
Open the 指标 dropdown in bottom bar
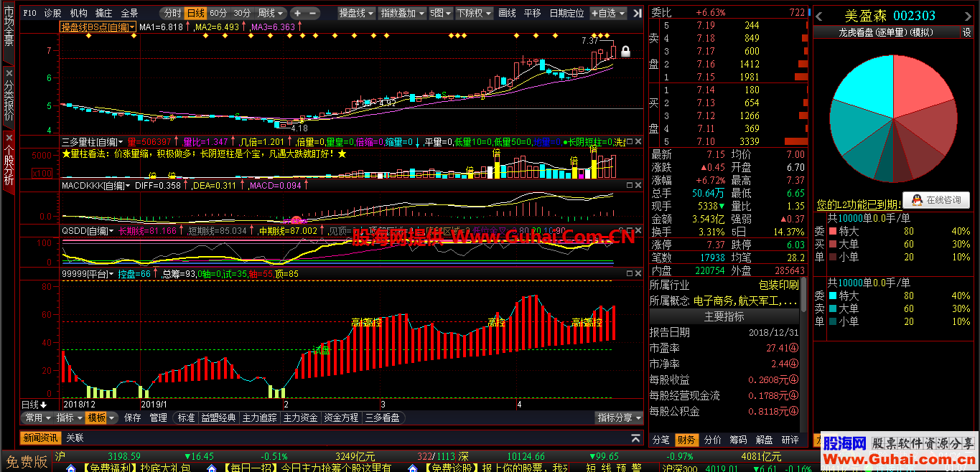(69, 417)
